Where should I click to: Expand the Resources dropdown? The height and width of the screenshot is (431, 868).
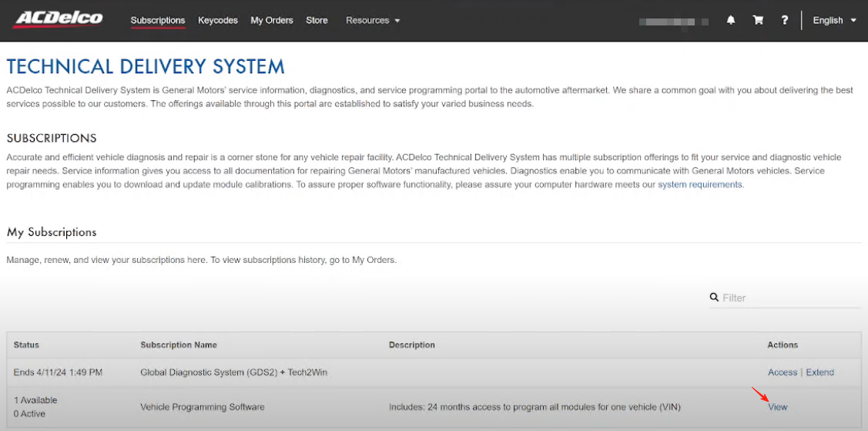pos(373,21)
